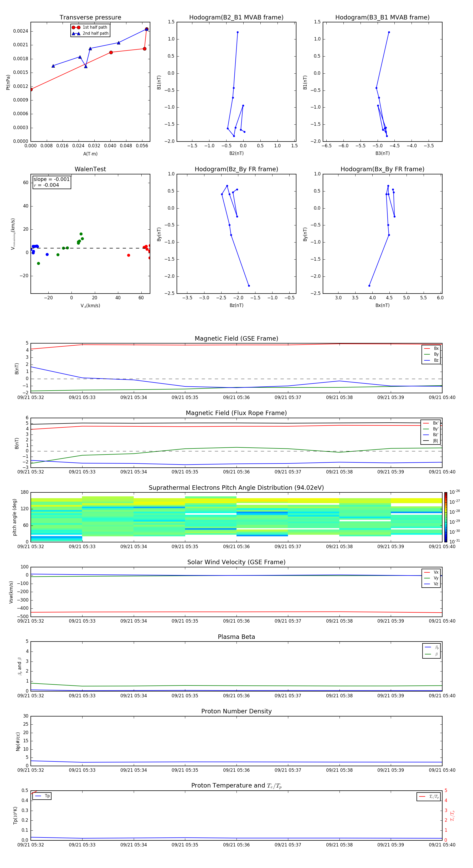Select the Vy entry in velocity legend
The height and width of the screenshot is (868, 473).
(431, 578)
